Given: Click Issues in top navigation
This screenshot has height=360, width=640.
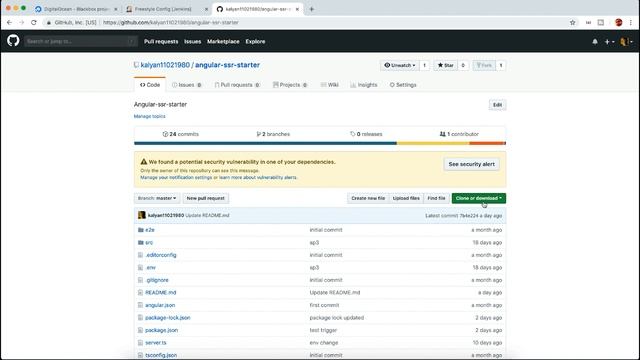Looking at the screenshot, I should [192, 42].
